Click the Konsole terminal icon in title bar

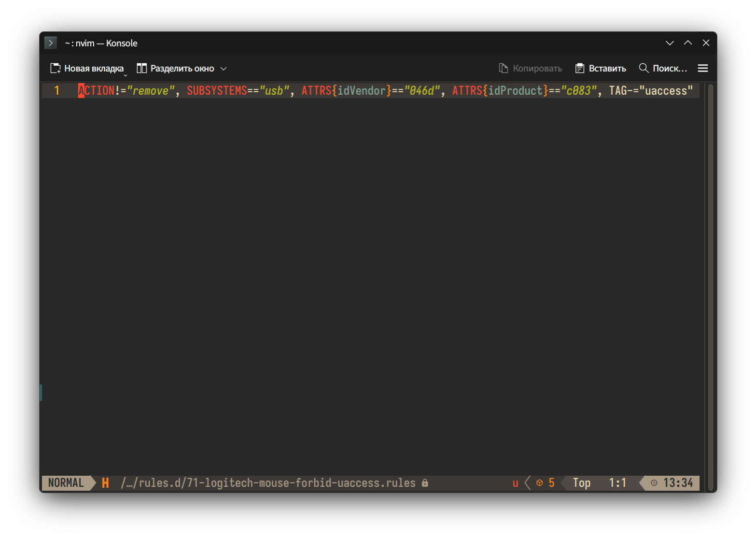tap(51, 43)
